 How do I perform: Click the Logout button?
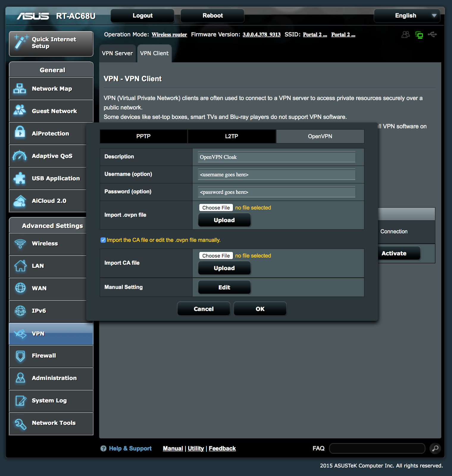(x=143, y=15)
